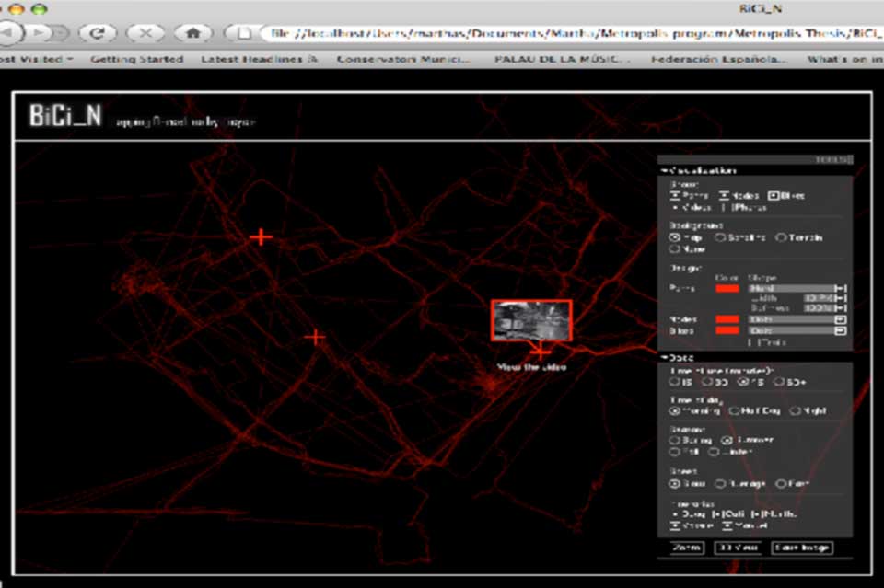Toggle the Manual timeline checkbox
The image size is (884, 588).
click(727, 525)
